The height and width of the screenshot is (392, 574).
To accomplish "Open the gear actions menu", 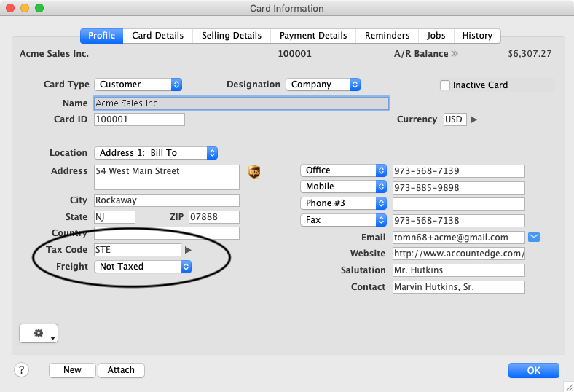I will coord(38,333).
